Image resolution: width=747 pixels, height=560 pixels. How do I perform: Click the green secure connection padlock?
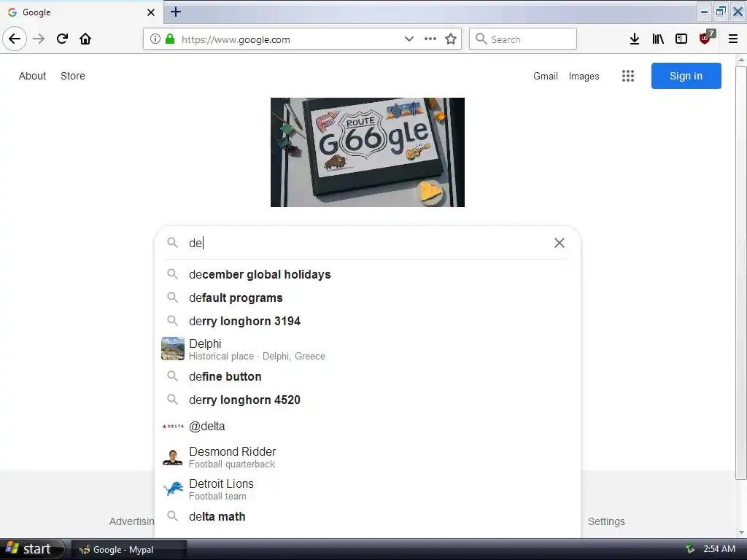169,39
